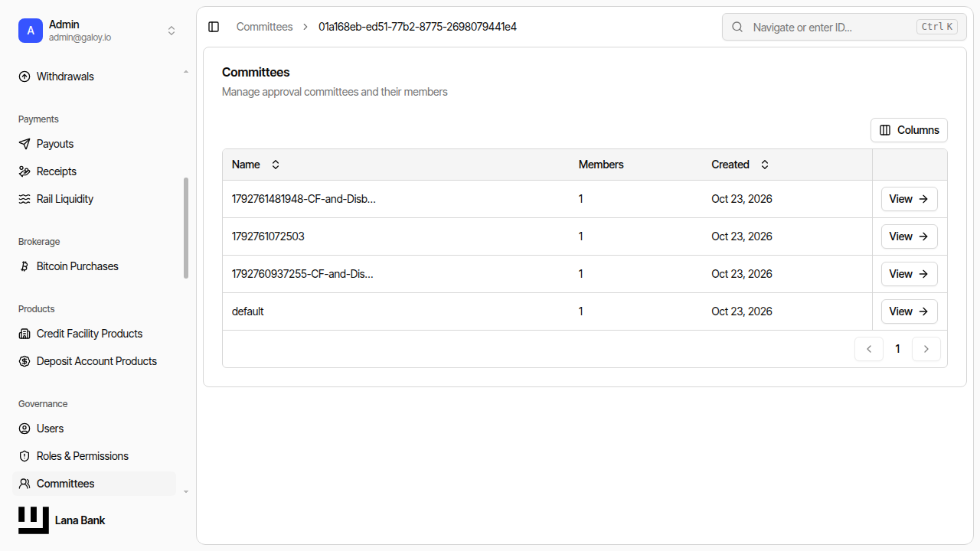Click the Admin avatar letter A

pos(31,31)
